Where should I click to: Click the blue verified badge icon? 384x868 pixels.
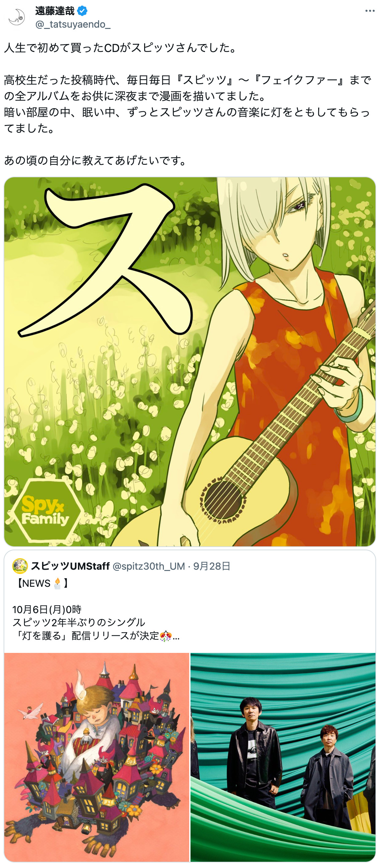[x=82, y=11]
